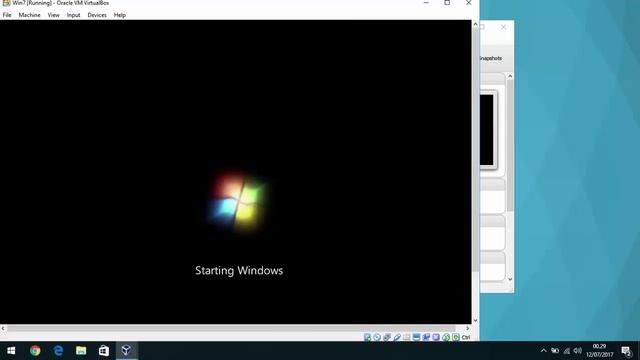Launch Google Chrome from taskbar

tap(35, 351)
